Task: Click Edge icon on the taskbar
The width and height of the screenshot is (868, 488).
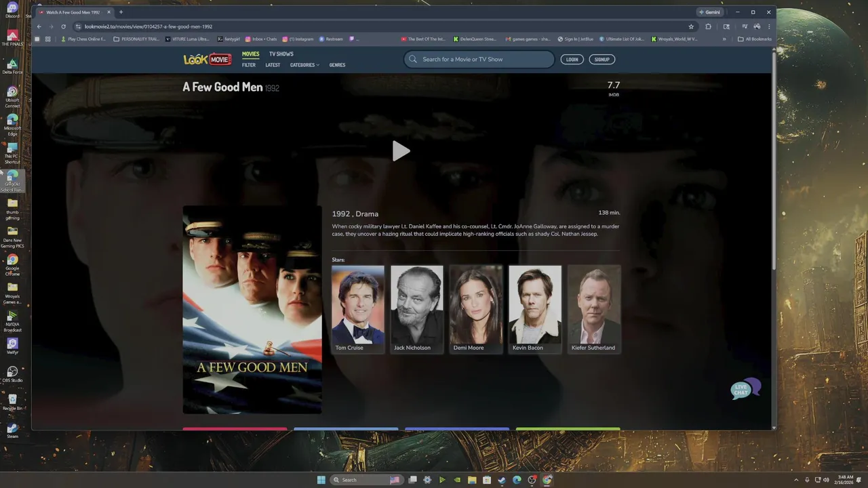Action: click(517, 480)
